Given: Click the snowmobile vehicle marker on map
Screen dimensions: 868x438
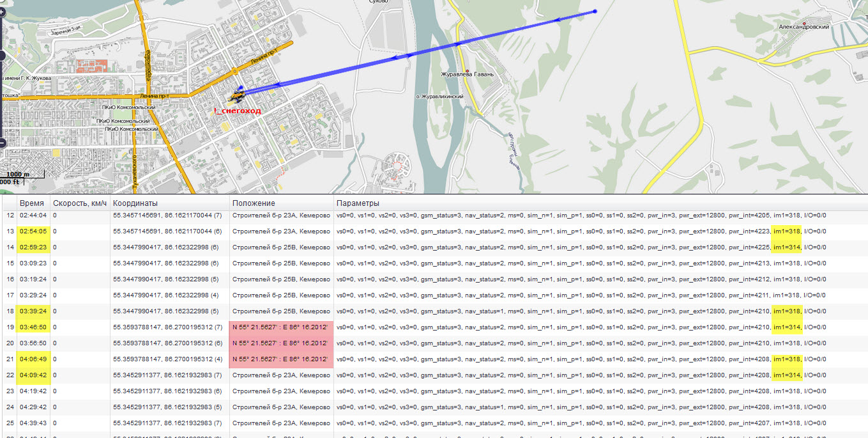Looking at the screenshot, I should (x=238, y=97).
